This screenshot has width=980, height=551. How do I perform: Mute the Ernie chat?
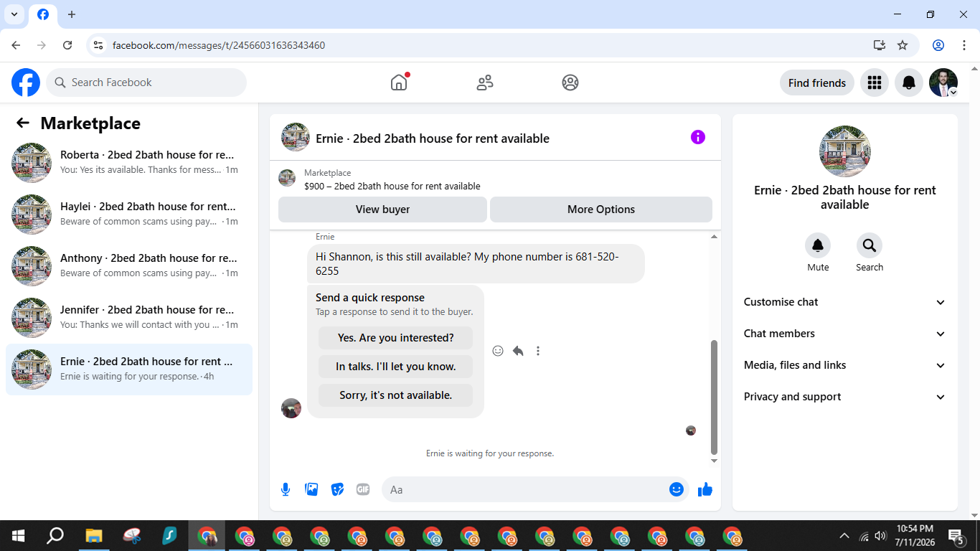[x=818, y=246]
